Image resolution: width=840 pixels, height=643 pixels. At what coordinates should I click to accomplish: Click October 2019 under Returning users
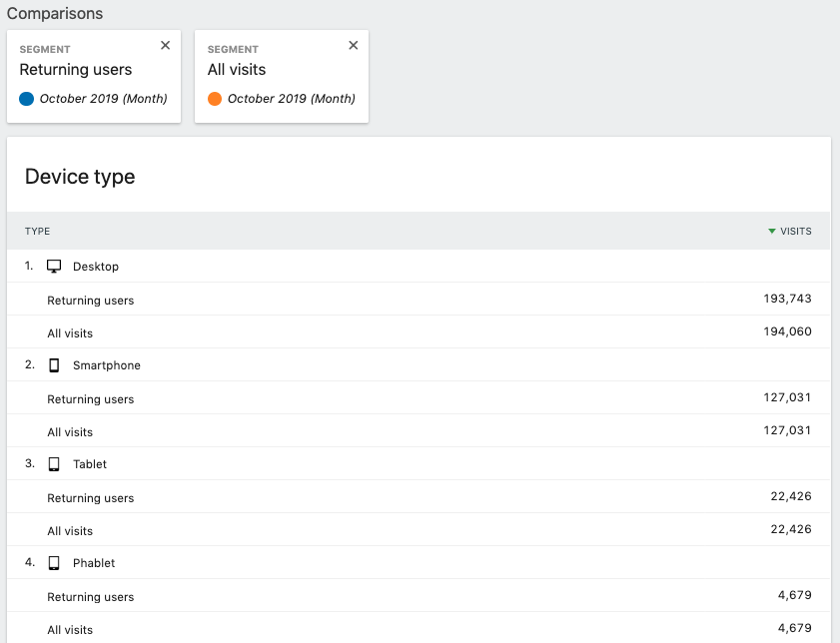[x=103, y=99]
